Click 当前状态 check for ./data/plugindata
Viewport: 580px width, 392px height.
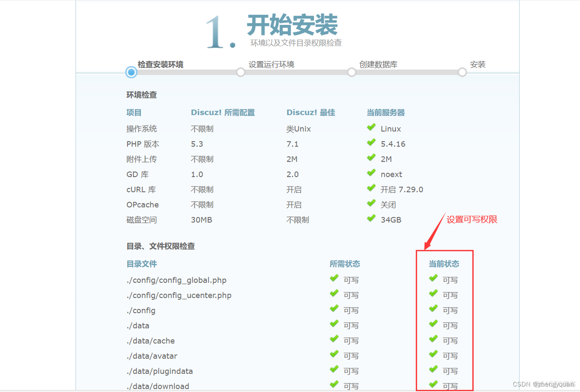[434, 369]
